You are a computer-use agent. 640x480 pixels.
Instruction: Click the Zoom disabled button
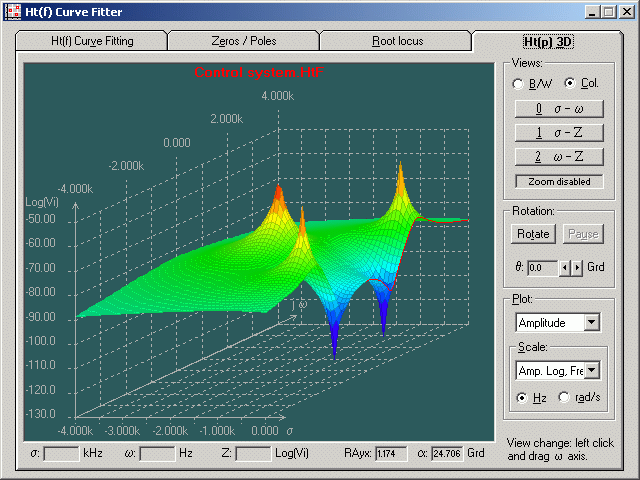559,182
